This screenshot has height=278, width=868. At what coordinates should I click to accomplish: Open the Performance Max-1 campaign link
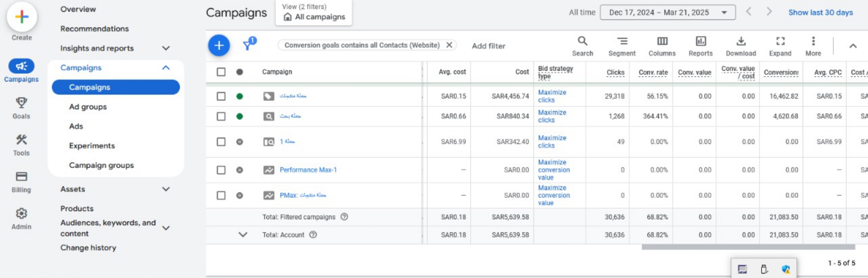pyautogui.click(x=308, y=170)
